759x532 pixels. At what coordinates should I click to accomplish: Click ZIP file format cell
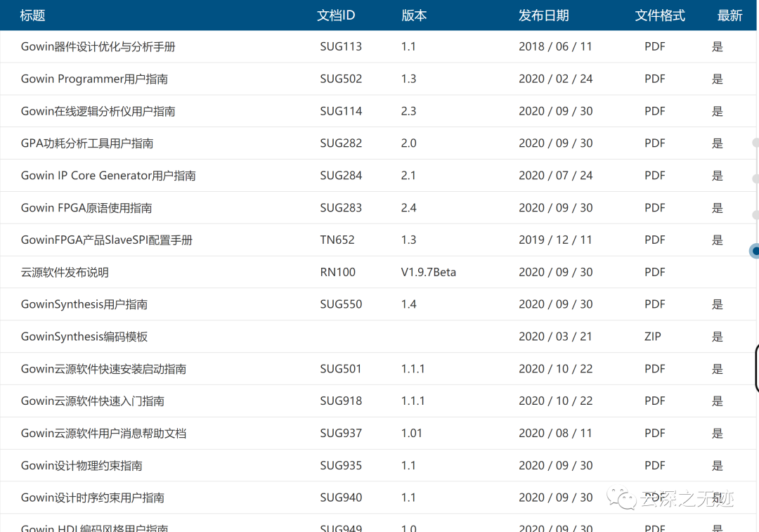pos(652,337)
